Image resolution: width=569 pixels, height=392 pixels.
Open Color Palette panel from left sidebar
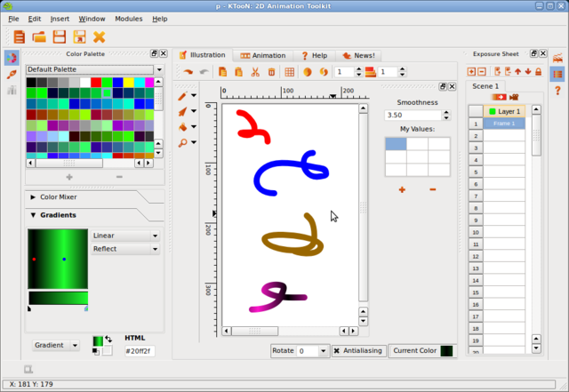tap(12, 58)
